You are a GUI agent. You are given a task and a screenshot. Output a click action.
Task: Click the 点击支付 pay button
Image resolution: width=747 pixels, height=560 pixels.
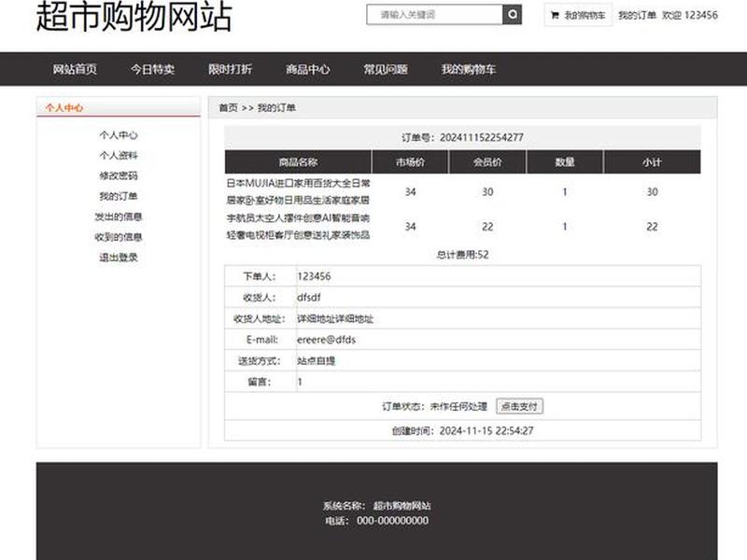tap(519, 406)
